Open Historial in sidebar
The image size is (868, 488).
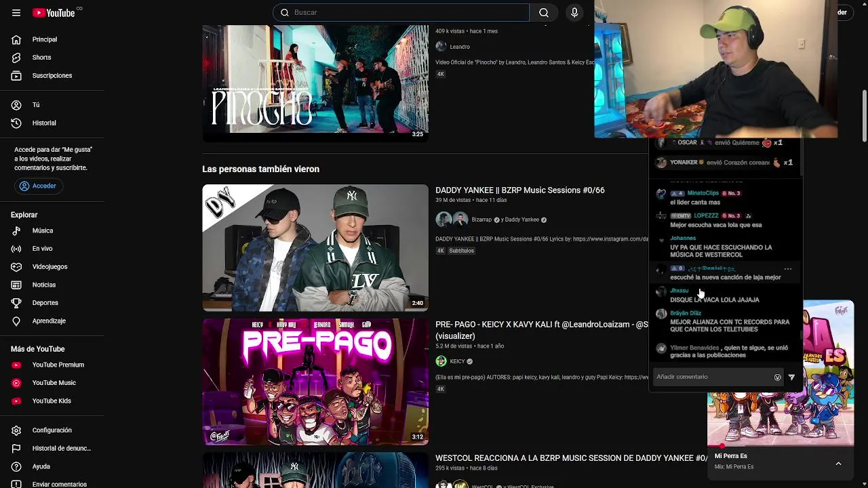click(x=52, y=123)
